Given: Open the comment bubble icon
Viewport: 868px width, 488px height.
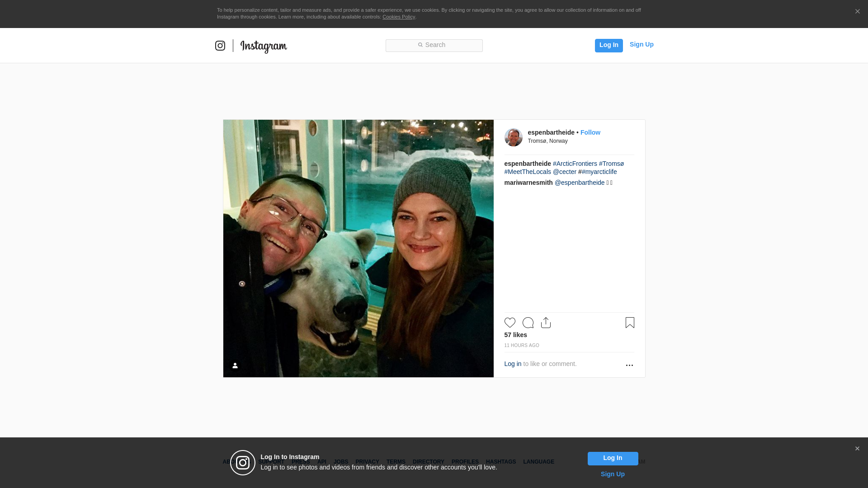Looking at the screenshot, I should point(528,323).
